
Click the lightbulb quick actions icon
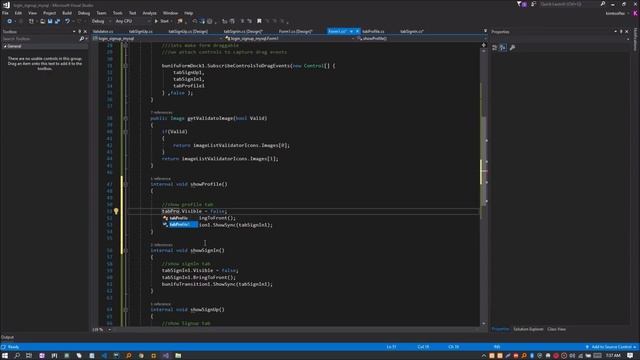pos(116,211)
